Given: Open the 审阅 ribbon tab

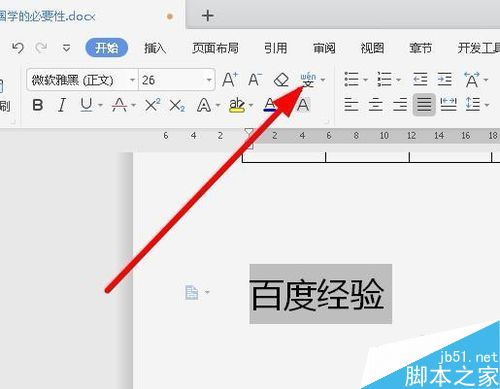Looking at the screenshot, I should pyautogui.click(x=324, y=48).
